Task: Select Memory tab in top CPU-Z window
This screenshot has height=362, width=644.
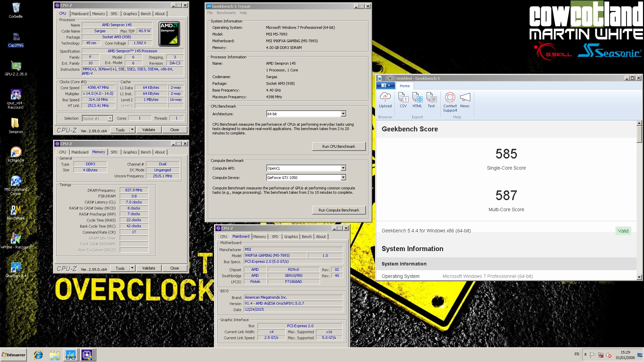Action: (99, 14)
